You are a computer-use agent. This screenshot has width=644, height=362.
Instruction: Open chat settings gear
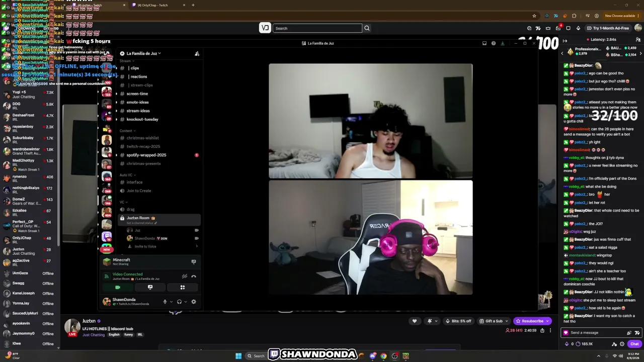622,344
